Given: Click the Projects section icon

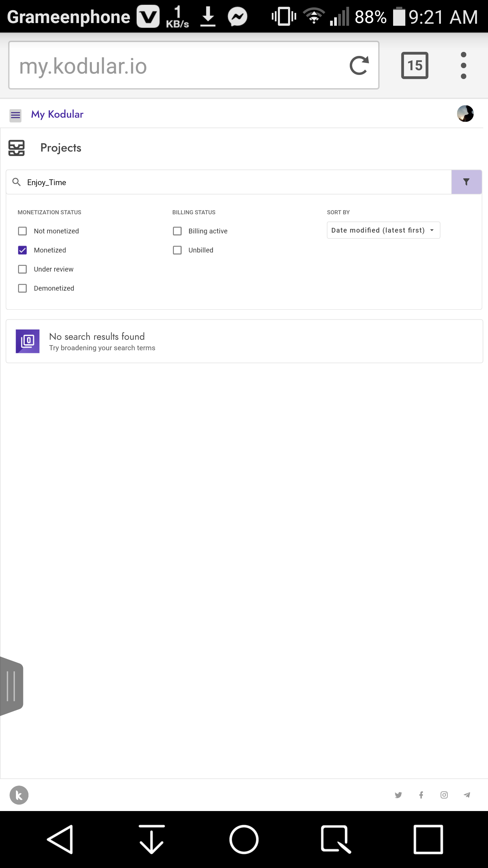Looking at the screenshot, I should pos(16,148).
